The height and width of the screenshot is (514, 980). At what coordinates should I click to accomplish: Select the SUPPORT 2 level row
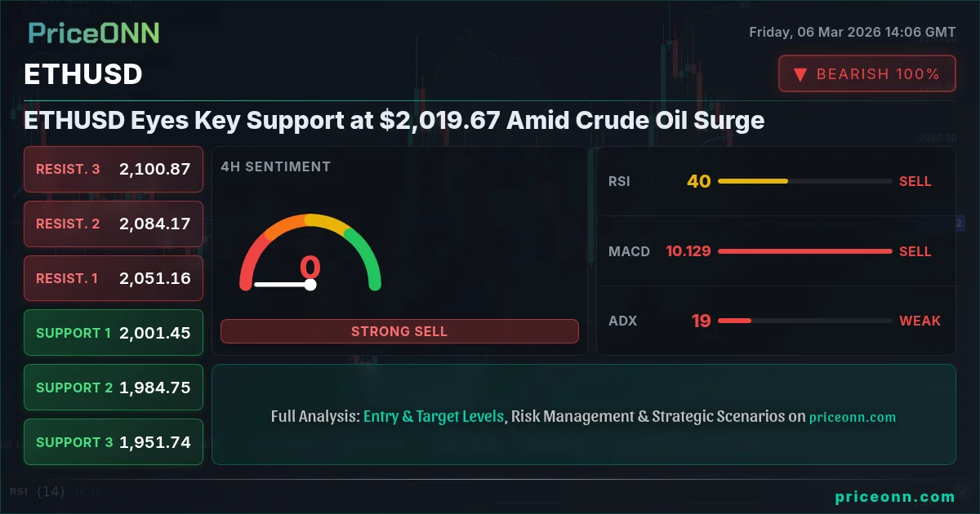click(x=114, y=388)
